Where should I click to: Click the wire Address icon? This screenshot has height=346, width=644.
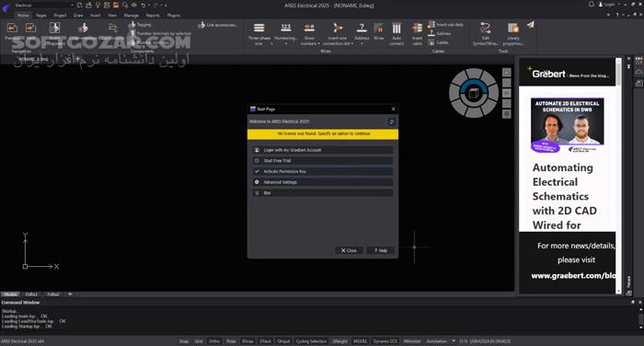[x=362, y=28]
